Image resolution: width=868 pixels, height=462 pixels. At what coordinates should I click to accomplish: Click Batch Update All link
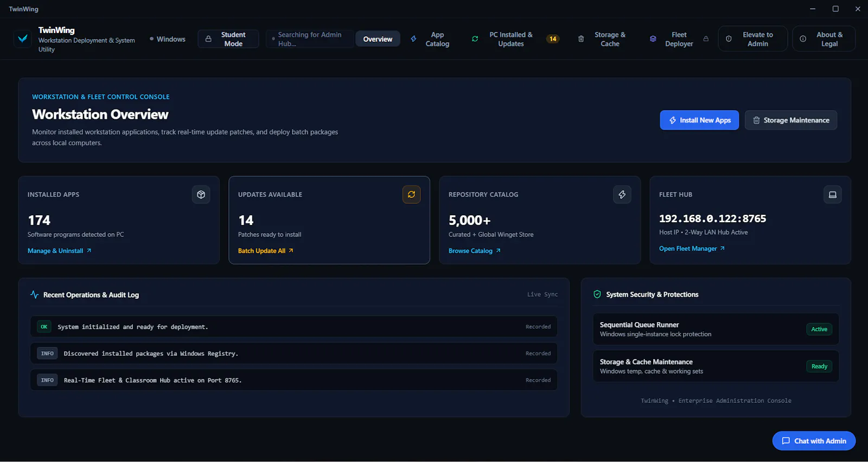266,251
